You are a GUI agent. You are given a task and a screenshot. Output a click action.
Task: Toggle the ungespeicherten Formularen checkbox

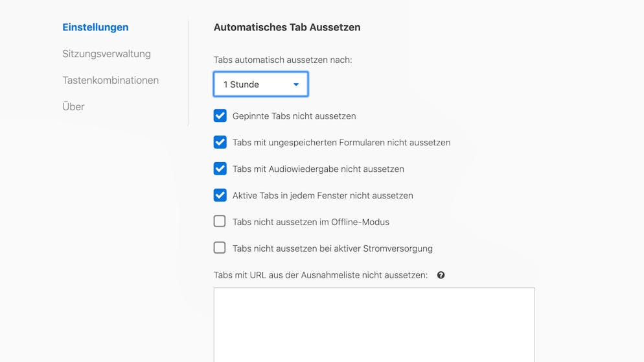pos(220,142)
